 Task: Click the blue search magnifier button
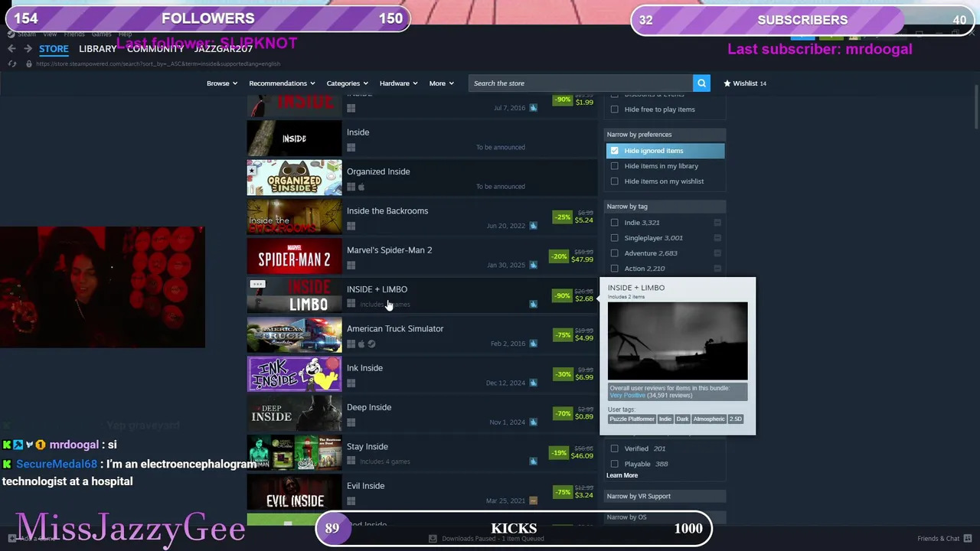(x=701, y=83)
